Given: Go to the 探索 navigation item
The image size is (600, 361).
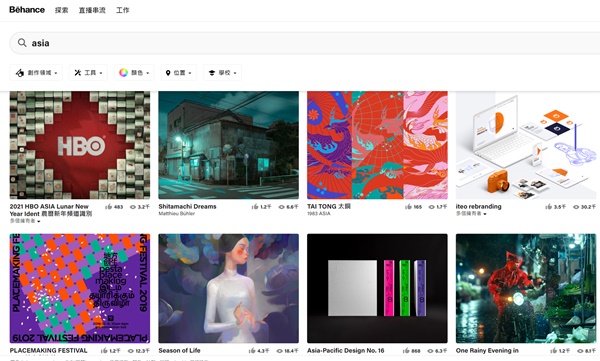Looking at the screenshot, I should [62, 10].
